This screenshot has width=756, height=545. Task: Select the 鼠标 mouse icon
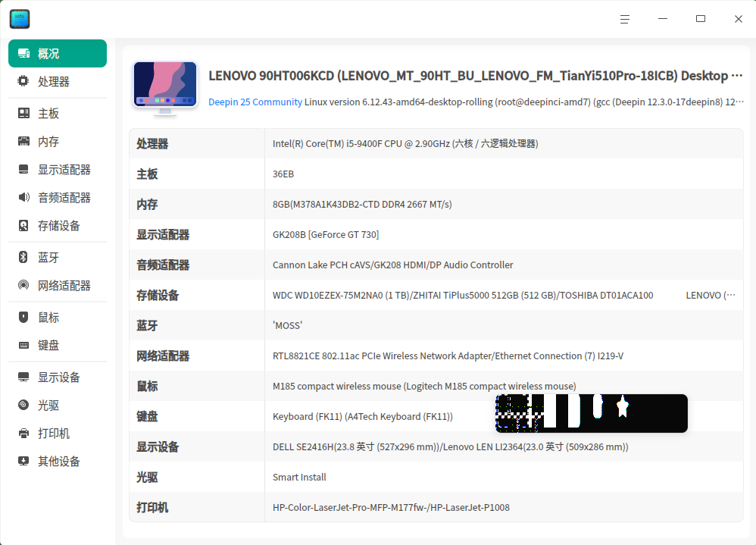(x=23, y=317)
